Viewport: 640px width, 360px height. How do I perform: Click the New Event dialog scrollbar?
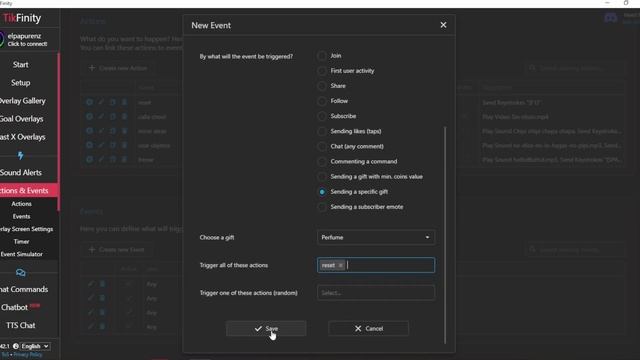445,235
